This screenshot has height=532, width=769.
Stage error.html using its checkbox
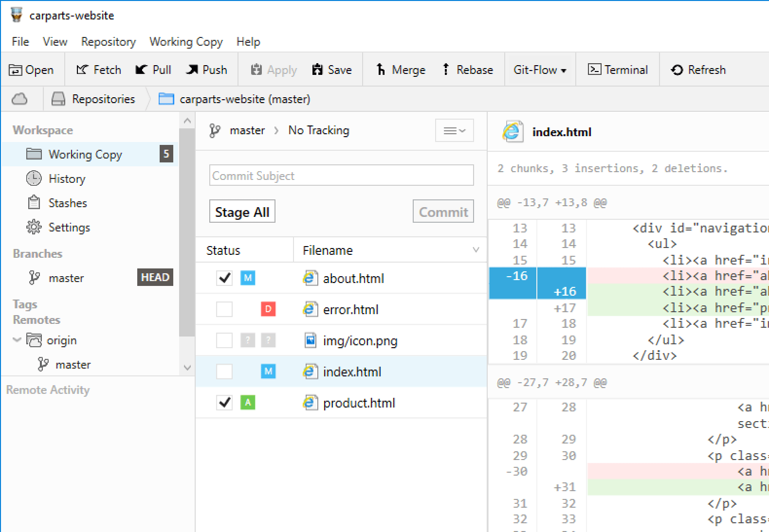(224, 309)
